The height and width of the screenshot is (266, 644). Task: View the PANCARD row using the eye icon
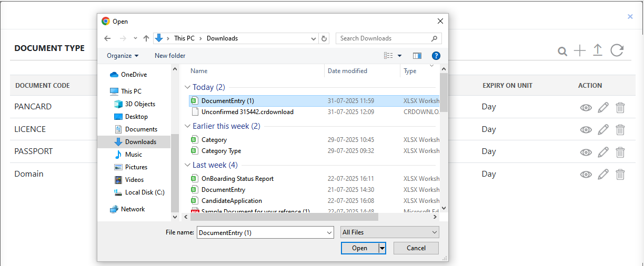click(586, 107)
